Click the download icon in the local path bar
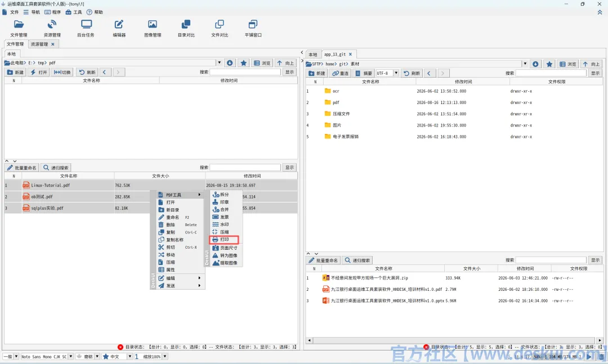Viewport: 608px width, 364px height. point(230,63)
